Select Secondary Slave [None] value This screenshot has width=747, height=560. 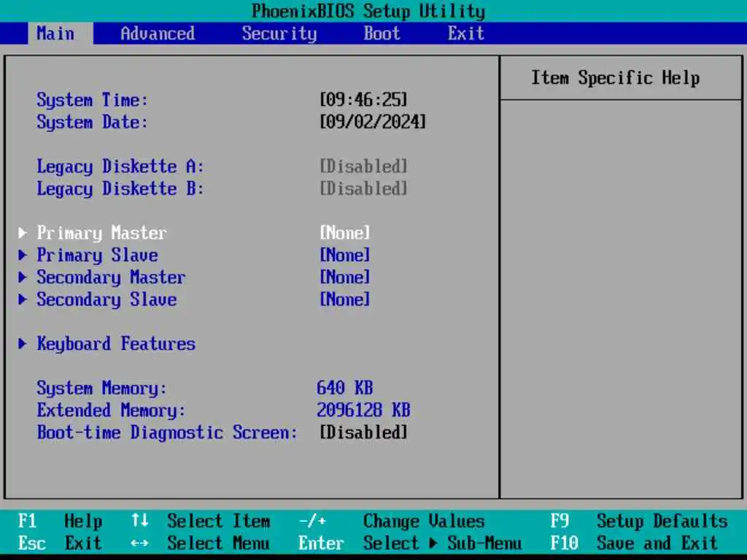(x=344, y=300)
